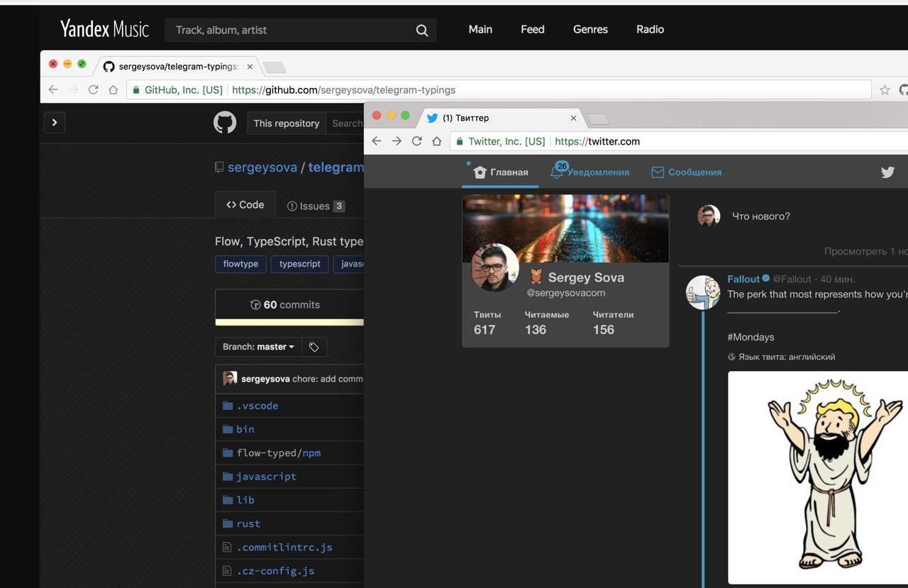Open the lib folder

tap(245, 500)
